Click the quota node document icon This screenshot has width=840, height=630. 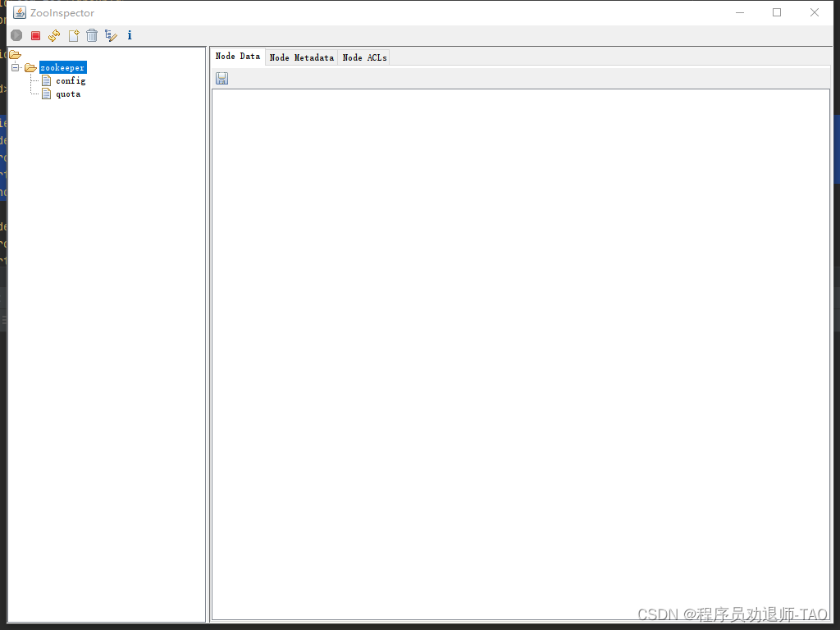(47, 94)
